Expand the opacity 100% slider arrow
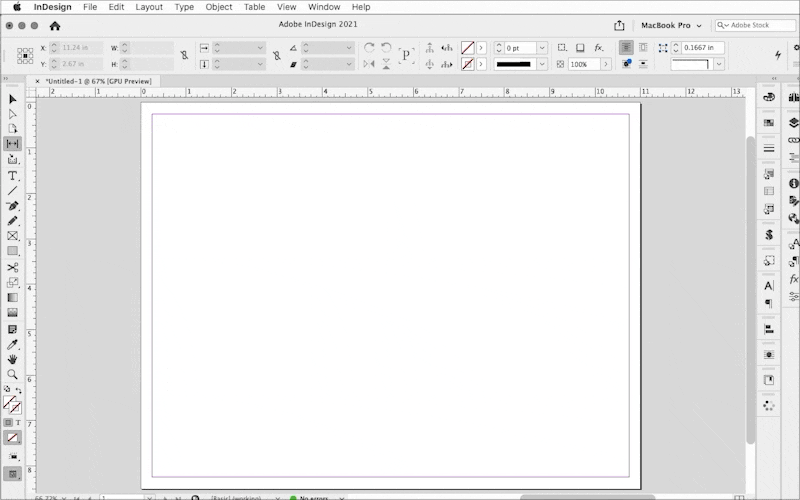The image size is (800, 500). (x=606, y=64)
